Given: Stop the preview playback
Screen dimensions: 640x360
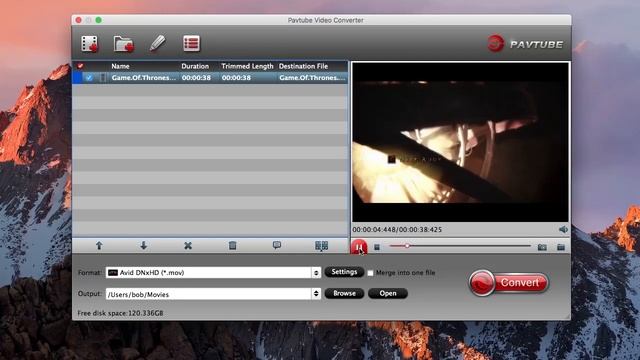Looking at the screenshot, I should pyautogui.click(x=377, y=247).
